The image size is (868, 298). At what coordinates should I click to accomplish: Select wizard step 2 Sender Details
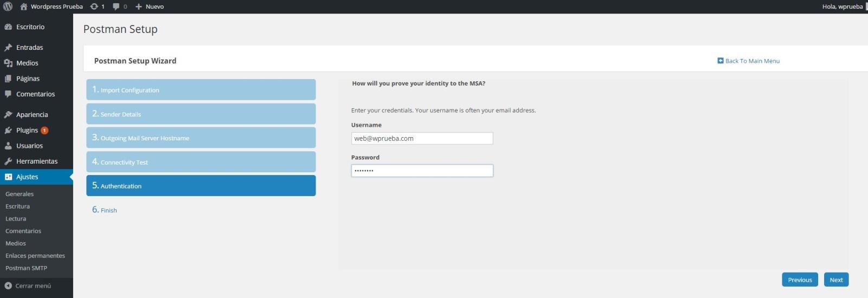click(x=201, y=114)
